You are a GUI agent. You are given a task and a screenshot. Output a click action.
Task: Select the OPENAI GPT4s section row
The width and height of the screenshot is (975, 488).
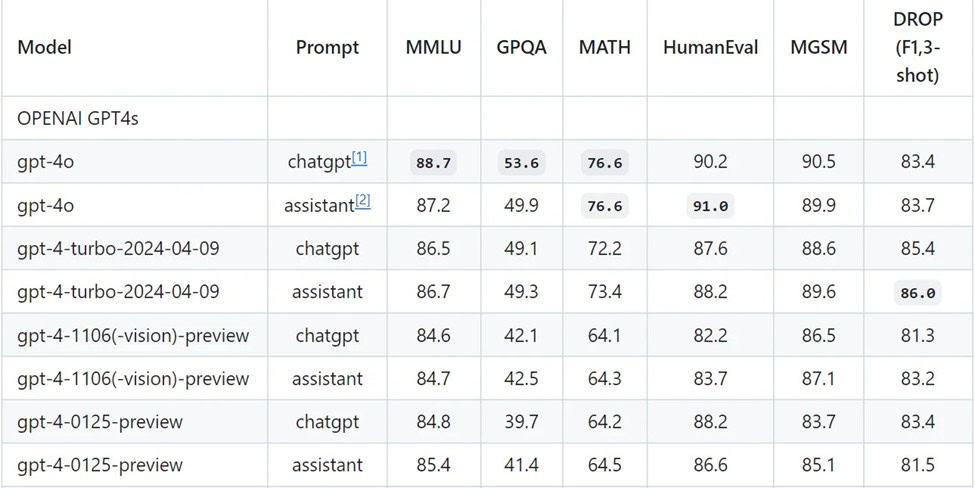point(488,118)
